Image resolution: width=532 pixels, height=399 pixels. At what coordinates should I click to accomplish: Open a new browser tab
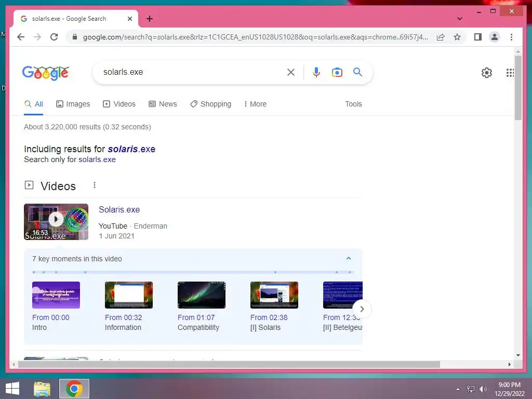click(x=150, y=19)
